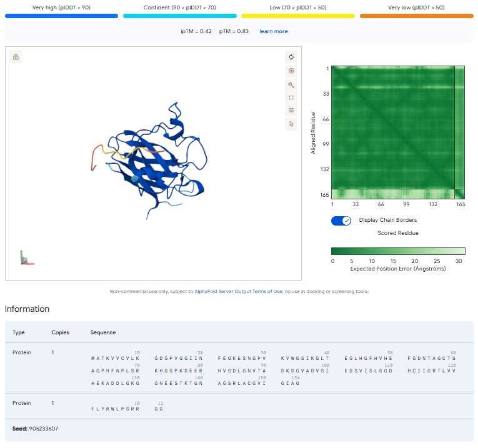Click the XYZ axis orientation gizmo
This screenshot has width=478, height=448.
click(27, 258)
